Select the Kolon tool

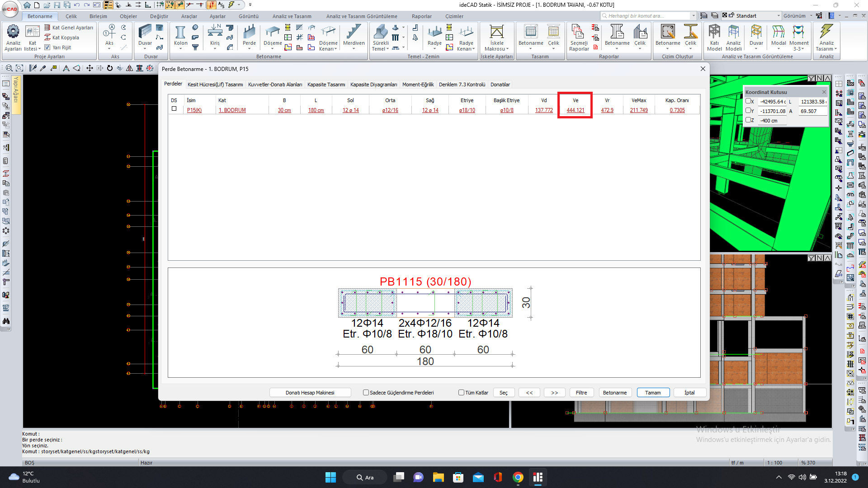click(x=180, y=36)
